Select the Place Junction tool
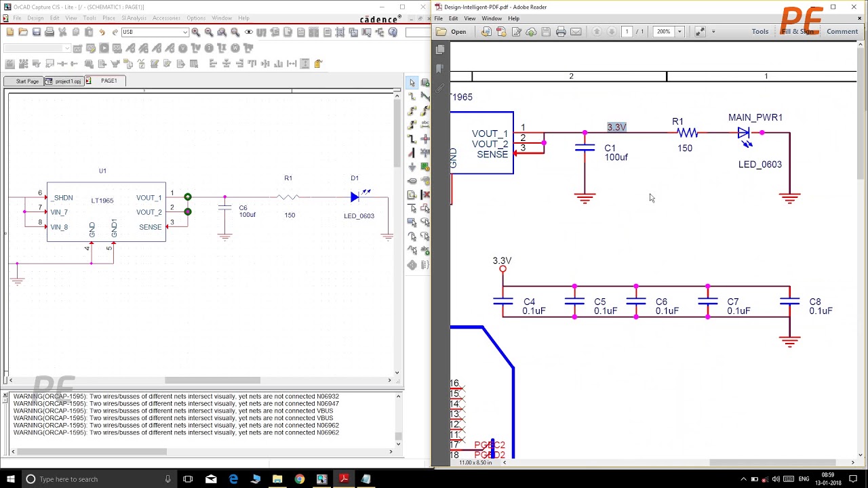Screen dimensions: 868x488 pyautogui.click(x=425, y=139)
